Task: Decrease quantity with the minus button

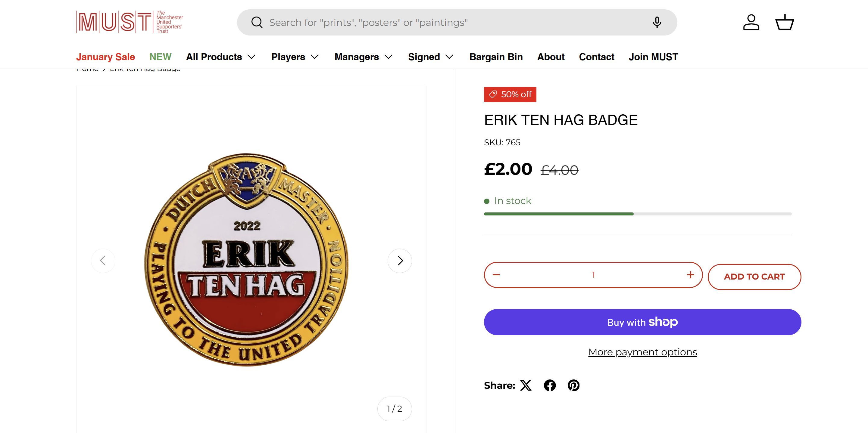Action: [496, 275]
